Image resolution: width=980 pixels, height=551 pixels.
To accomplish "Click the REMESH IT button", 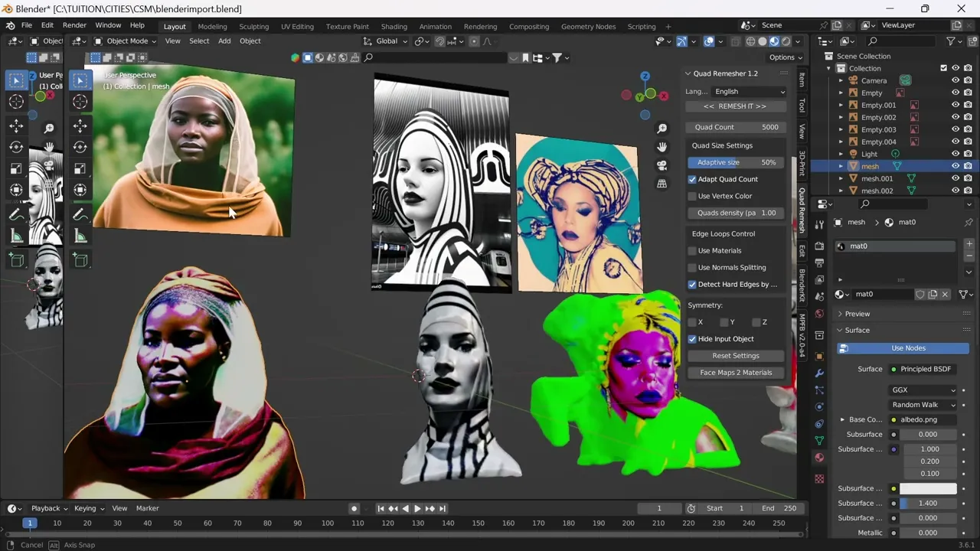I will [735, 106].
